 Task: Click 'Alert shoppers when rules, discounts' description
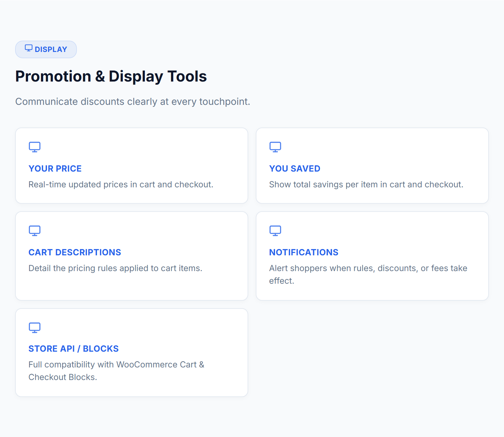(368, 275)
